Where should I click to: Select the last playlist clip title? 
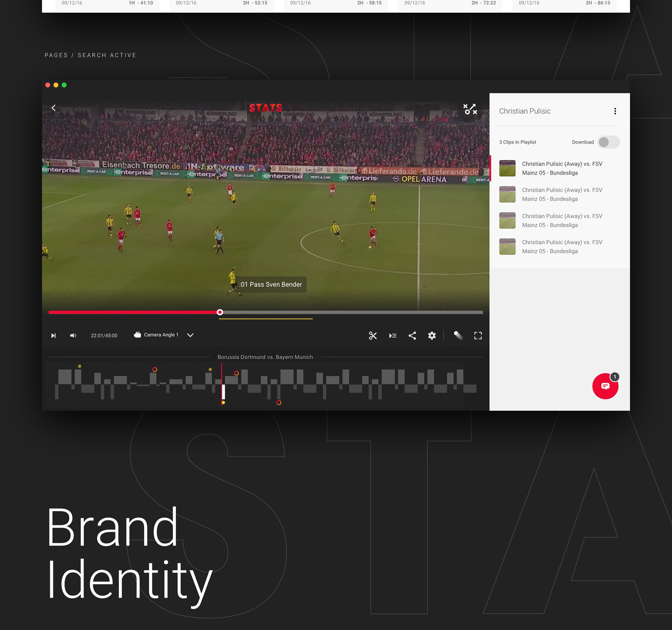pyautogui.click(x=562, y=247)
